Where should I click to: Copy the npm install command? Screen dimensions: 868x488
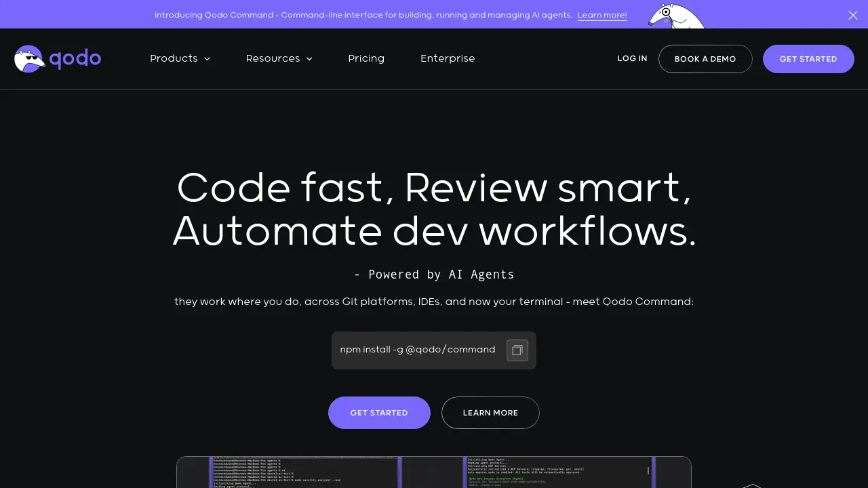click(517, 350)
